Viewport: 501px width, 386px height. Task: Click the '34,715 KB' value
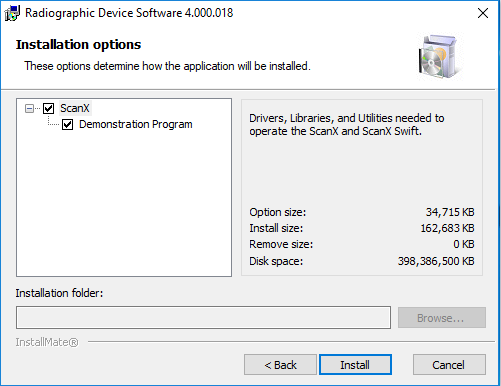pos(450,212)
